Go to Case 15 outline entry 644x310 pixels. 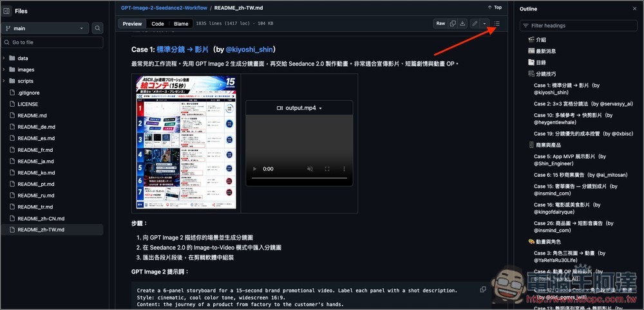coord(576,190)
